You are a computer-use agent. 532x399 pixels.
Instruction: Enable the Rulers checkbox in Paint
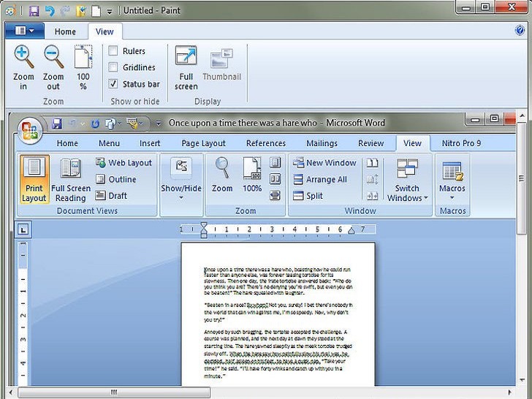[x=113, y=51]
